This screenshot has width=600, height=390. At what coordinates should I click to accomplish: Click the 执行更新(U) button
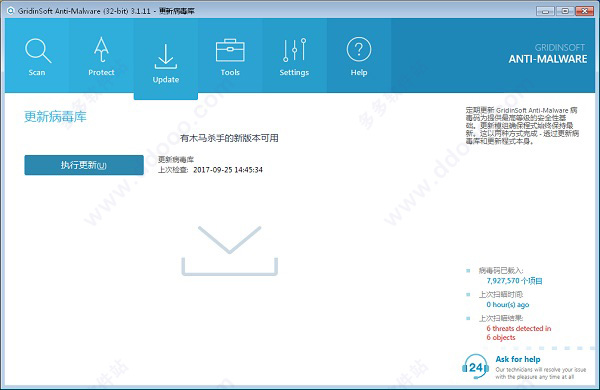pyautogui.click(x=84, y=165)
